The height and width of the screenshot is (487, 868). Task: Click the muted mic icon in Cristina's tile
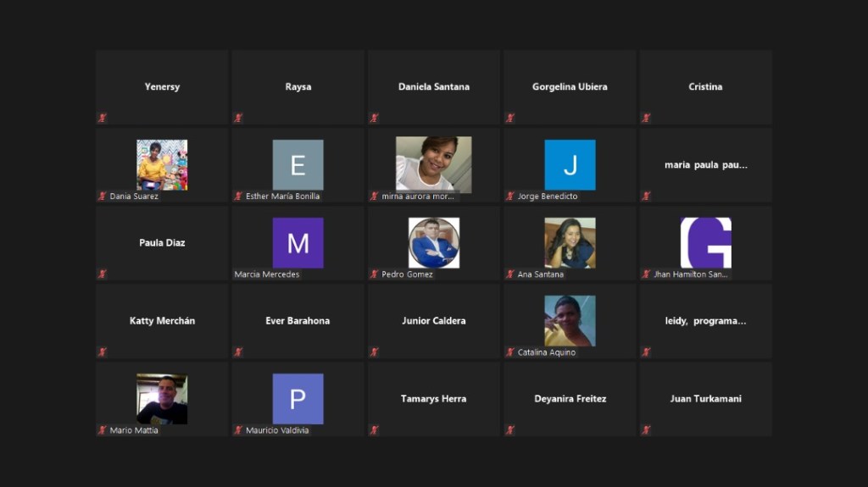pyautogui.click(x=646, y=118)
